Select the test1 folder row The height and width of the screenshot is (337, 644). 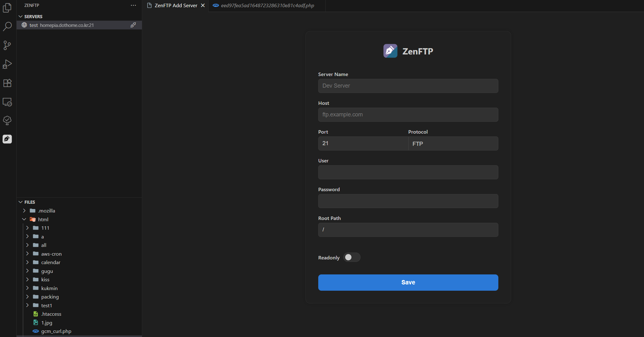[x=79, y=305]
